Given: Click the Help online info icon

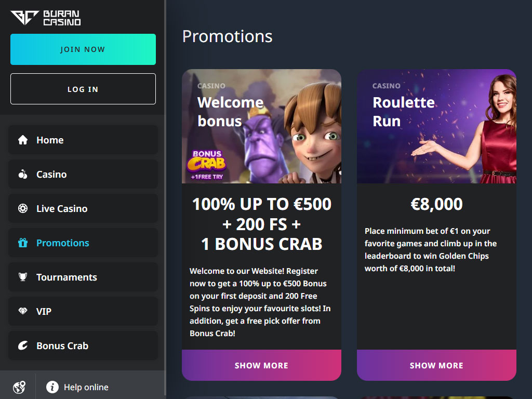Looking at the screenshot, I should click(x=52, y=387).
